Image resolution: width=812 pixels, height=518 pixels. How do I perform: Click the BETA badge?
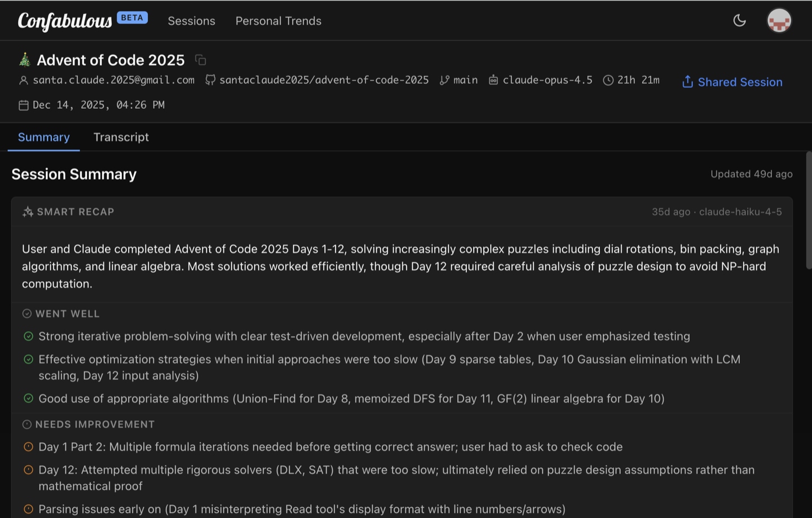pyautogui.click(x=133, y=17)
